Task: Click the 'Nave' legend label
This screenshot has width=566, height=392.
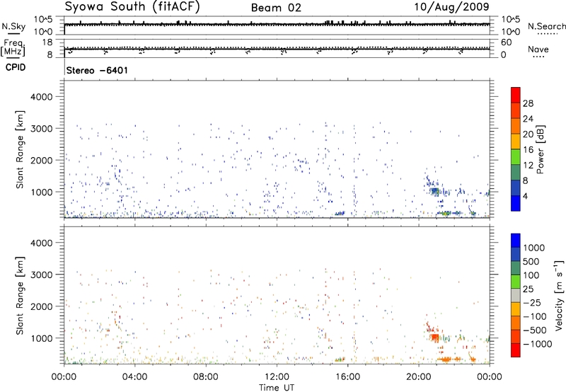Action: (x=538, y=49)
